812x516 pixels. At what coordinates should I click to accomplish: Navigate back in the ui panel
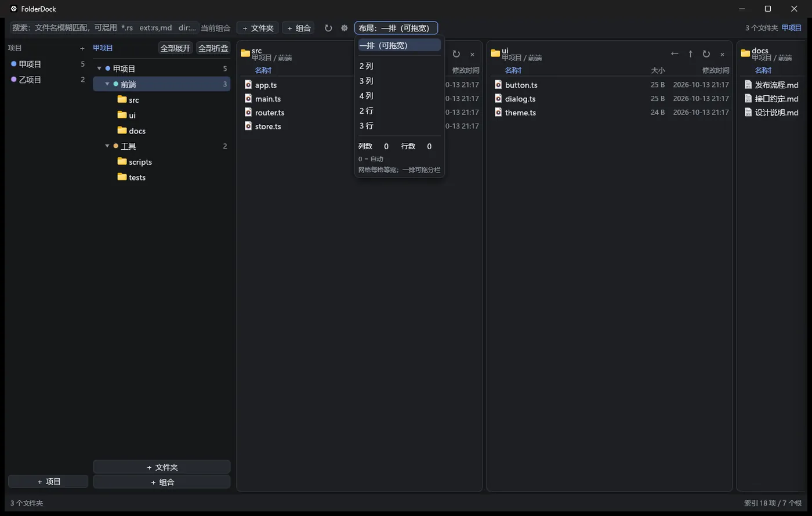click(675, 54)
